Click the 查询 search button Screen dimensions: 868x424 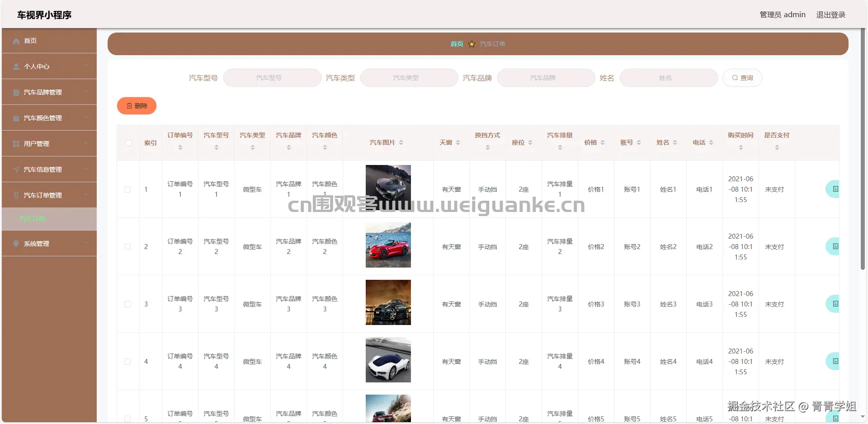pyautogui.click(x=742, y=78)
